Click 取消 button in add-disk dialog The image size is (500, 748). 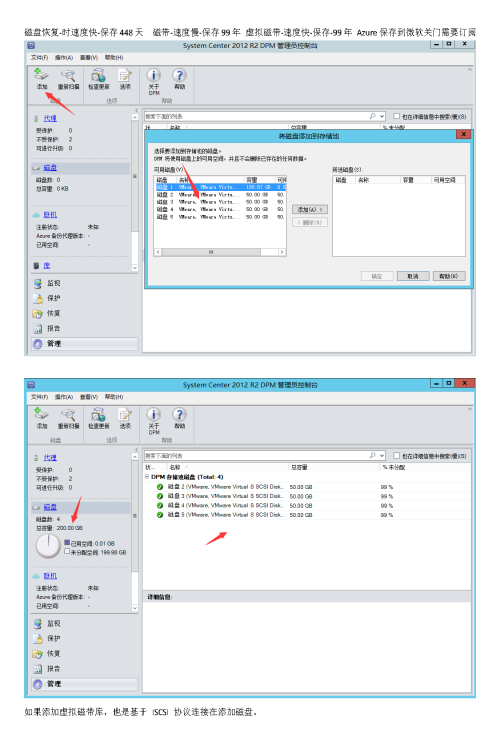413,276
